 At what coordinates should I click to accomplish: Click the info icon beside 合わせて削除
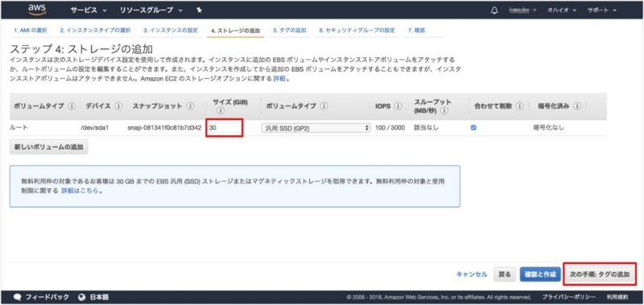[x=519, y=106]
